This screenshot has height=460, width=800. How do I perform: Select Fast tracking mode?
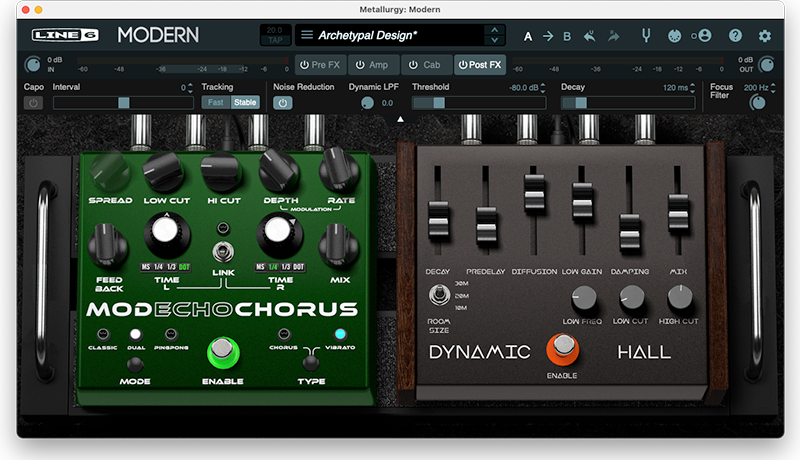click(x=216, y=103)
